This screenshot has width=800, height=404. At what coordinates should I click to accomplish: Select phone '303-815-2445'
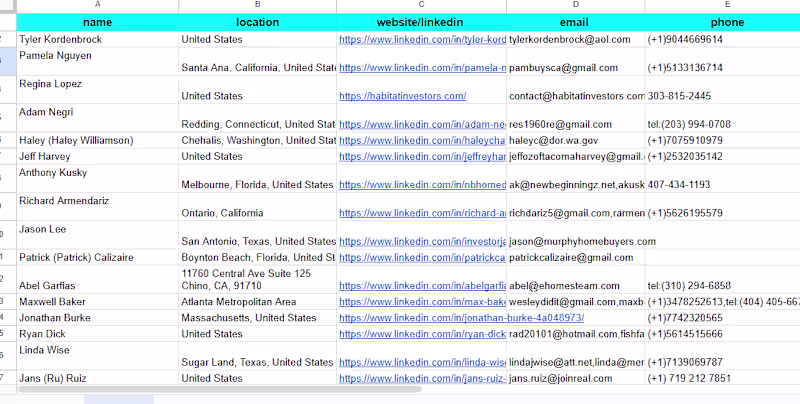(722, 90)
